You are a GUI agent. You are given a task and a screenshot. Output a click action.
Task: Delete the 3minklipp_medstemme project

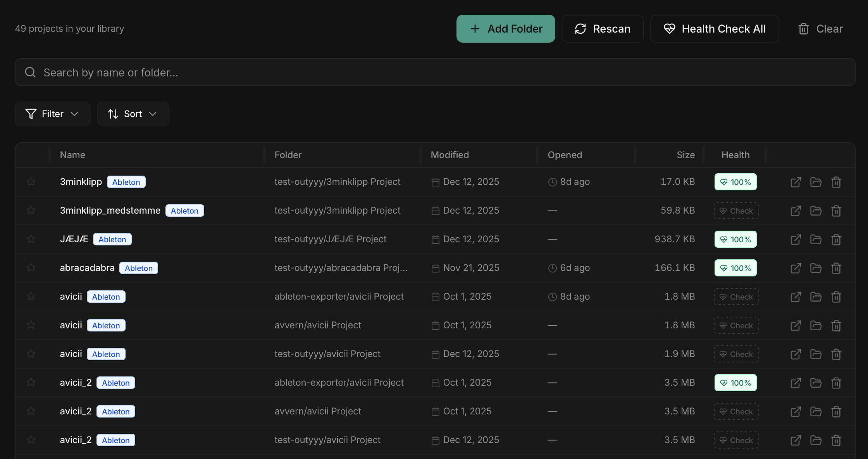(836, 211)
